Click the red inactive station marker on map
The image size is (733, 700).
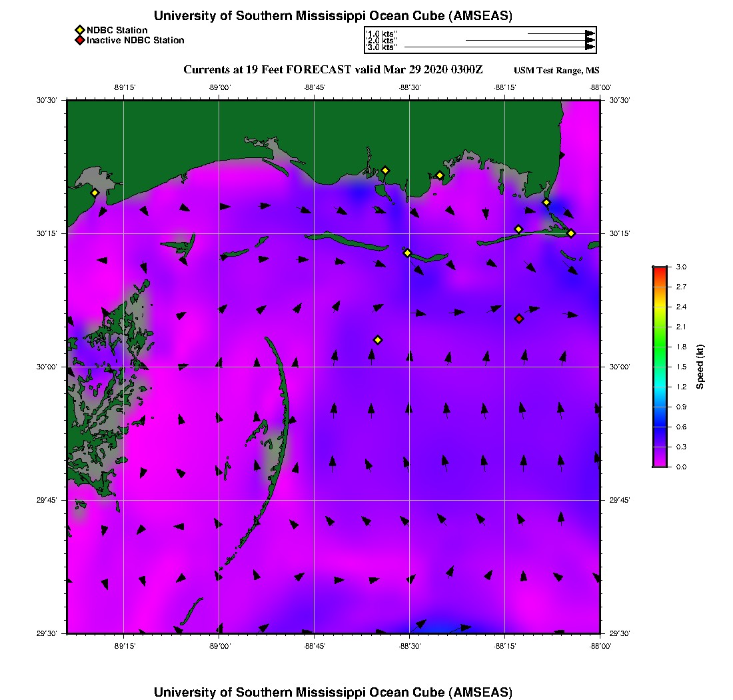pos(519,319)
